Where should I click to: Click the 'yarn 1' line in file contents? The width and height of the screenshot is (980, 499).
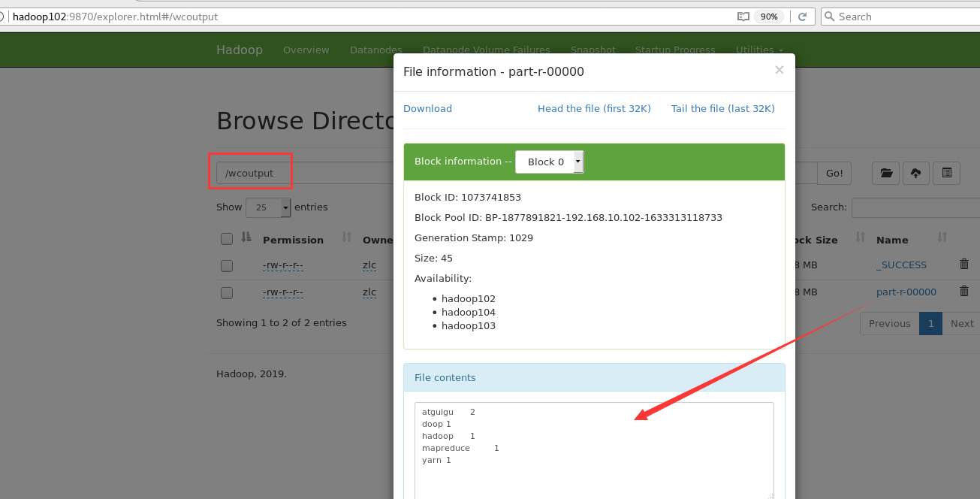pyautogui.click(x=436, y=460)
